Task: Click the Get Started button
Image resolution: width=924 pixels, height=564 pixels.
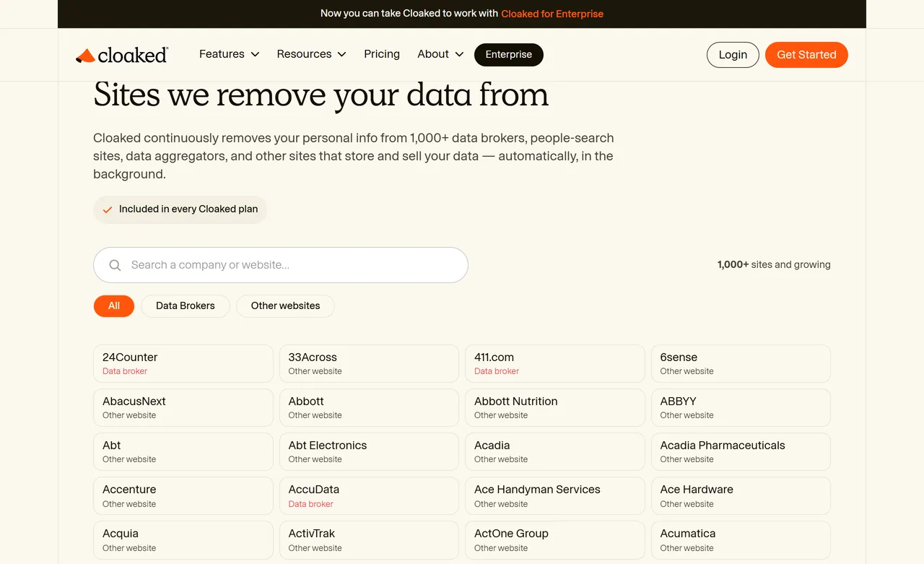Action: (806, 55)
